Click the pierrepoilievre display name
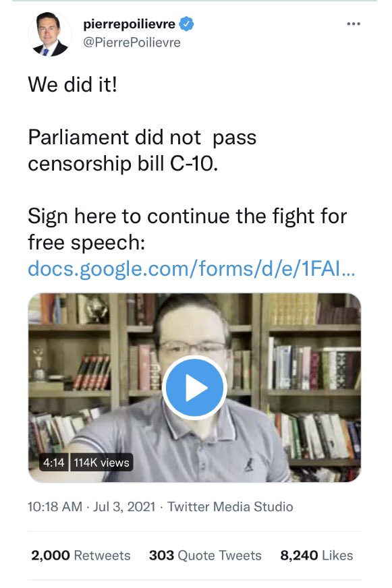 click(x=130, y=24)
